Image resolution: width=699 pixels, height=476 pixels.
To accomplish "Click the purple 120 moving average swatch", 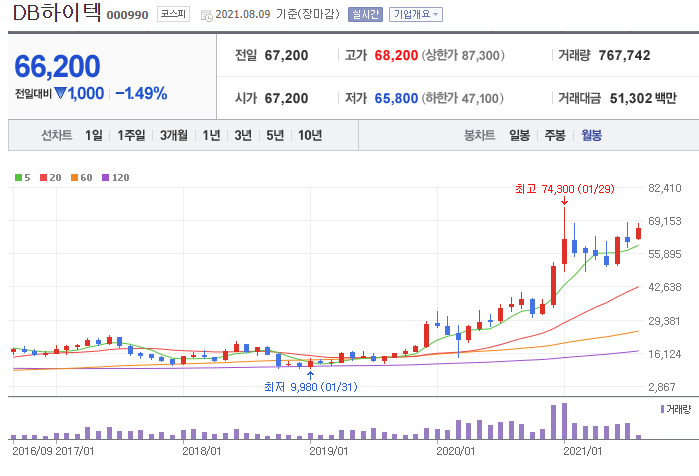I will pyautogui.click(x=106, y=177).
